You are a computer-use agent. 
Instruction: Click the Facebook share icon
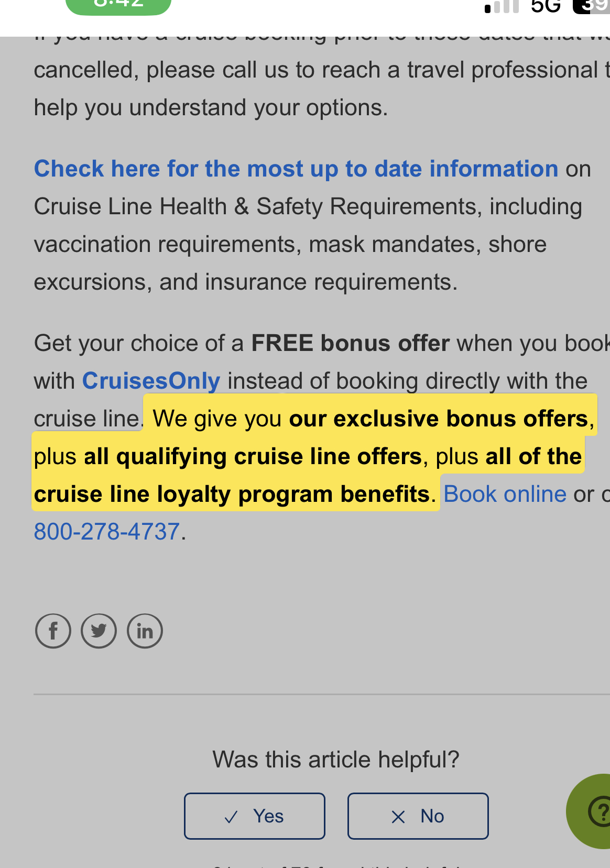click(52, 631)
